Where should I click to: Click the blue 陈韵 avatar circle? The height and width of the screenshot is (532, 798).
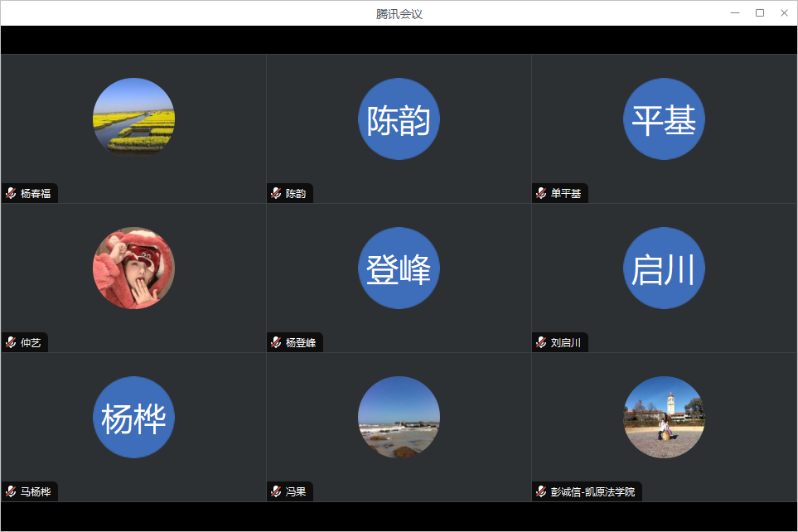tap(399, 118)
